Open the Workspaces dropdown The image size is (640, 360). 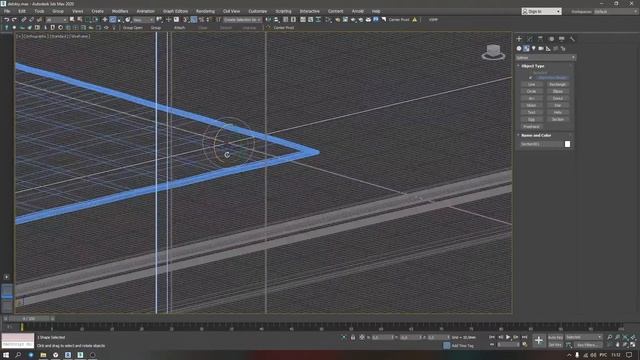tap(616, 11)
